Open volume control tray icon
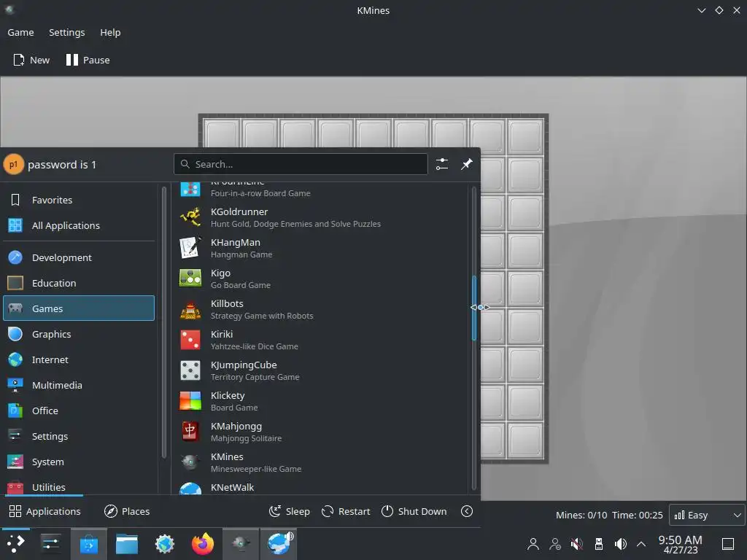 point(620,544)
